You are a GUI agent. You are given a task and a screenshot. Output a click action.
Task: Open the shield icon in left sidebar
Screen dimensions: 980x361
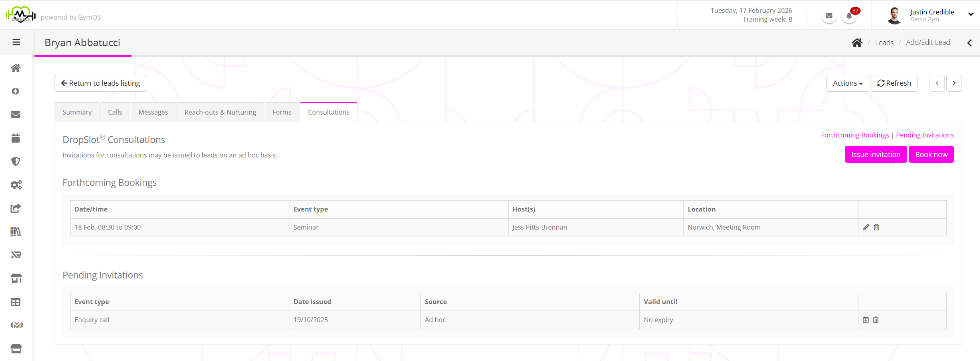16,161
